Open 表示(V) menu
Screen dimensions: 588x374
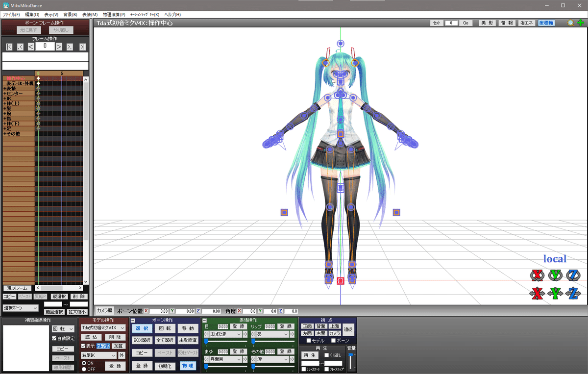click(x=51, y=15)
